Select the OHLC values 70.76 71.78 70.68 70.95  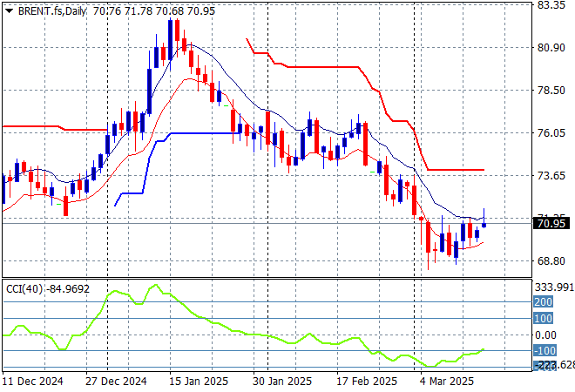pos(154,11)
